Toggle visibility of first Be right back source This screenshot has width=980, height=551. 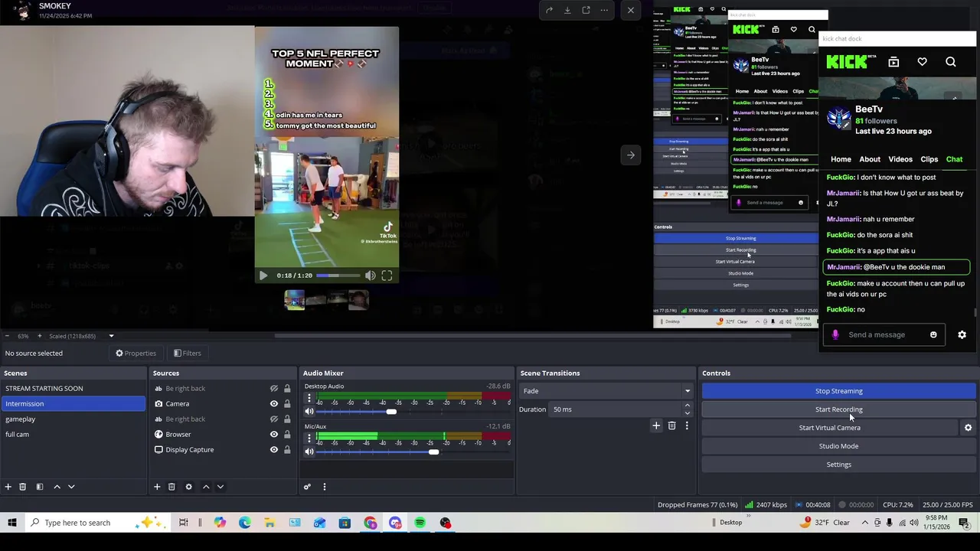pyautogui.click(x=274, y=389)
